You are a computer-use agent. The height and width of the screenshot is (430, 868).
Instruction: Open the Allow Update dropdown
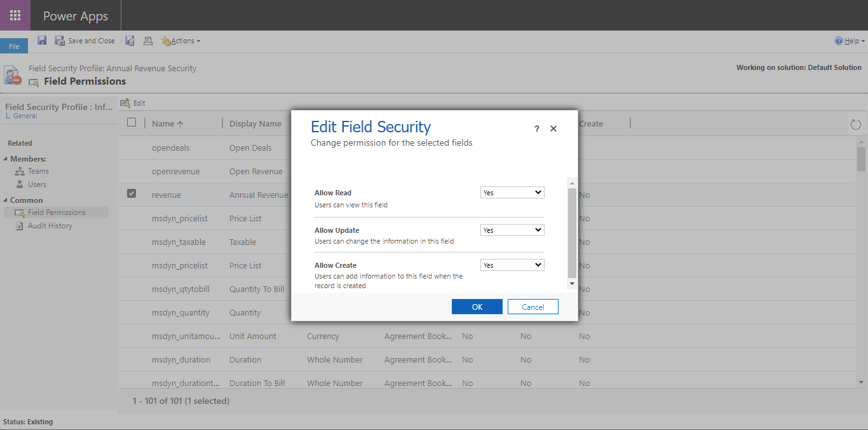[512, 230]
